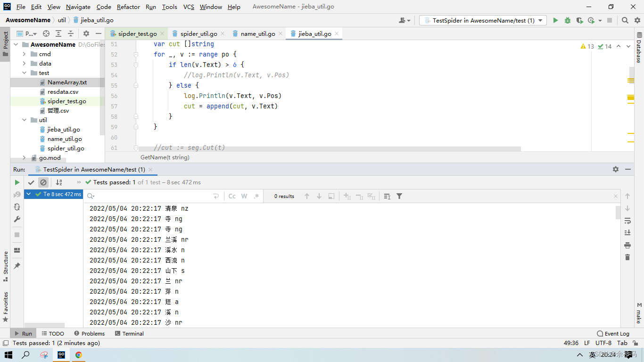Click the editor horizontal scrollbar
The width and height of the screenshot is (644, 362).
[x=330, y=149]
